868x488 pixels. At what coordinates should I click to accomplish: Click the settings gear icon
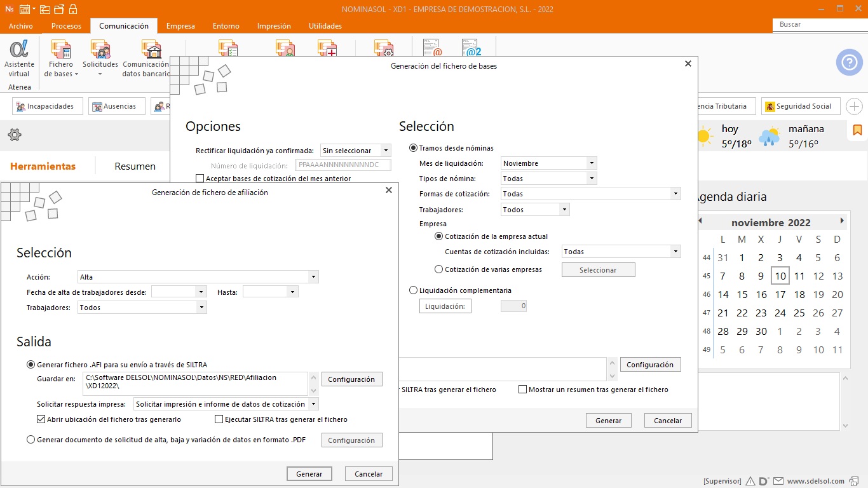15,135
